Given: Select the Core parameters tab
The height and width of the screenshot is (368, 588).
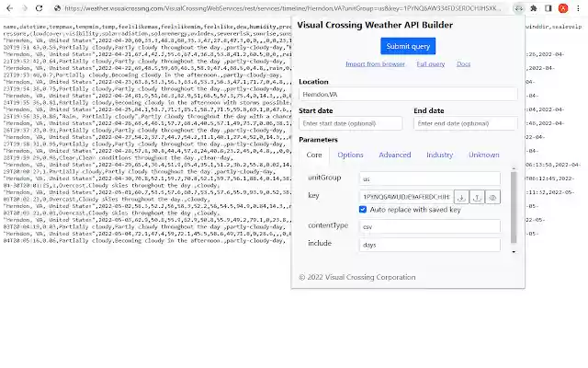Looking at the screenshot, I should (x=314, y=155).
